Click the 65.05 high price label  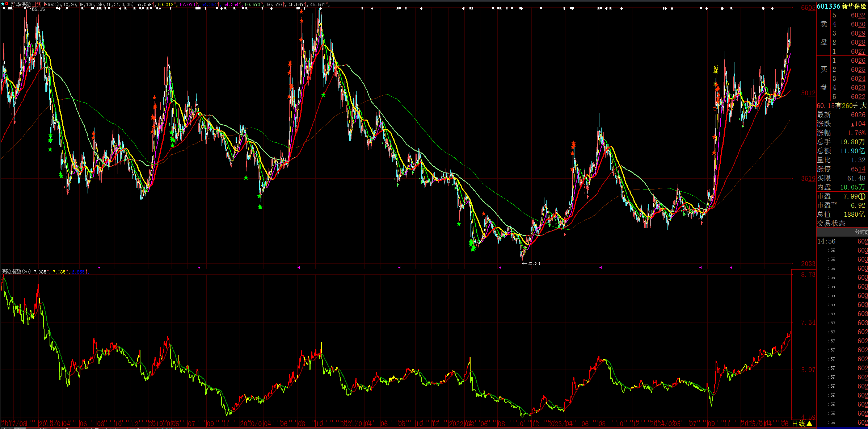pyautogui.click(x=38, y=9)
